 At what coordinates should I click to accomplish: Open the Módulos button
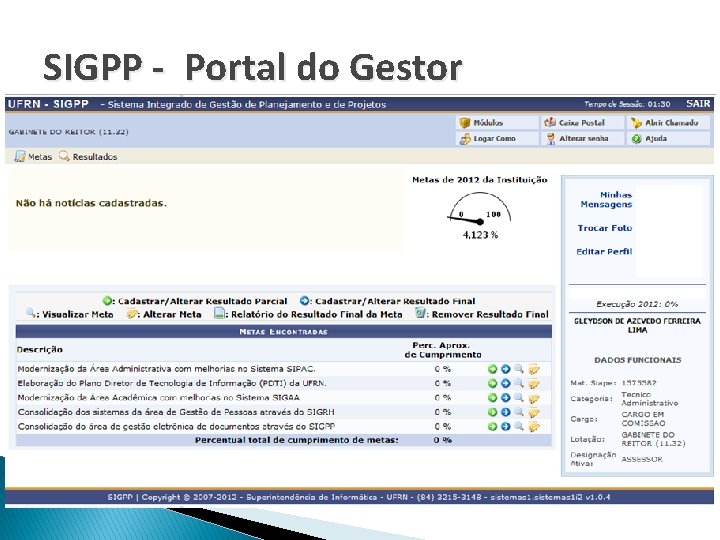(x=497, y=123)
